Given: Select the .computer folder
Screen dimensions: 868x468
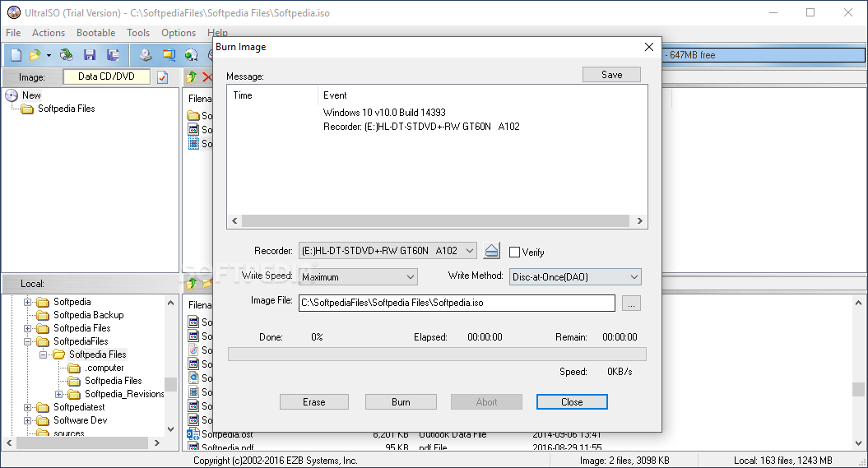Looking at the screenshot, I should (104, 368).
